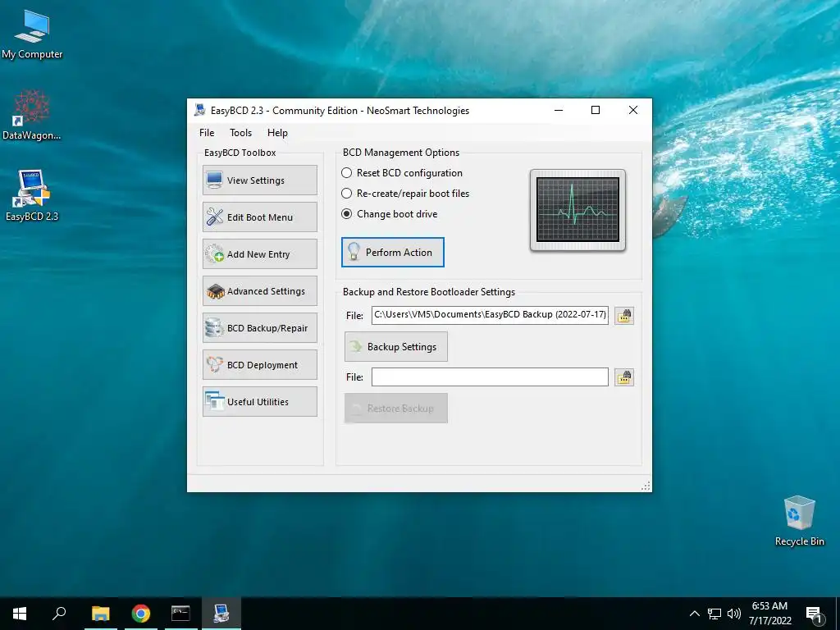This screenshot has height=630, width=840.
Task: Select the EasyBCD 2.3 desktop shortcut
Action: pyautogui.click(x=32, y=195)
